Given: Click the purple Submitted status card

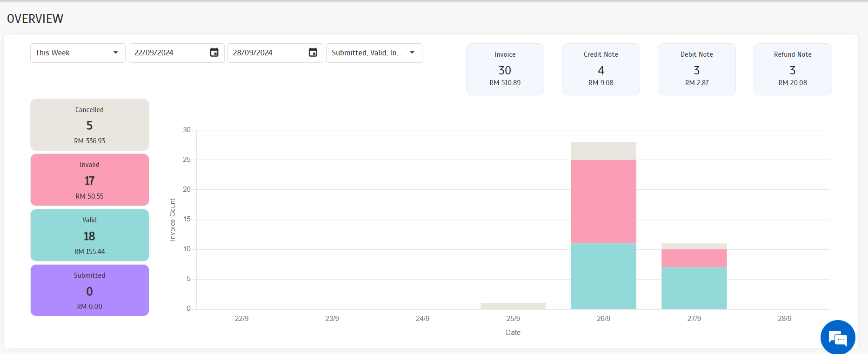Looking at the screenshot, I should coord(90,290).
